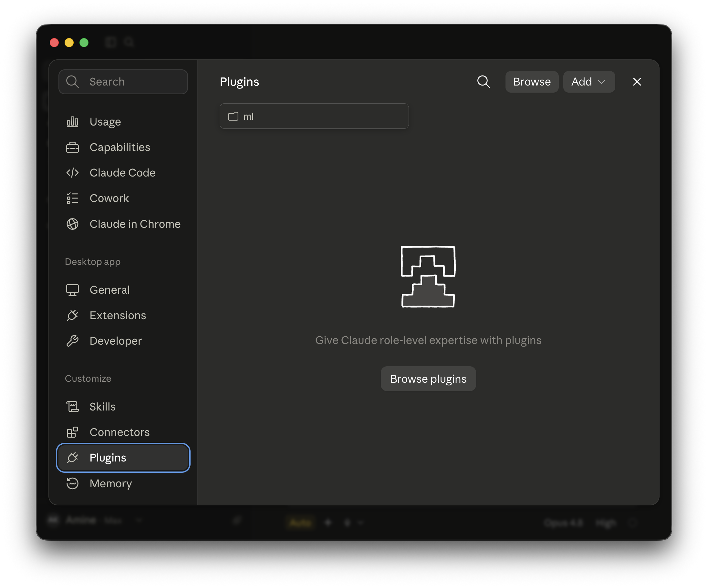Click the Connectors blocks icon
Viewport: 708px width, 588px height.
click(x=72, y=432)
